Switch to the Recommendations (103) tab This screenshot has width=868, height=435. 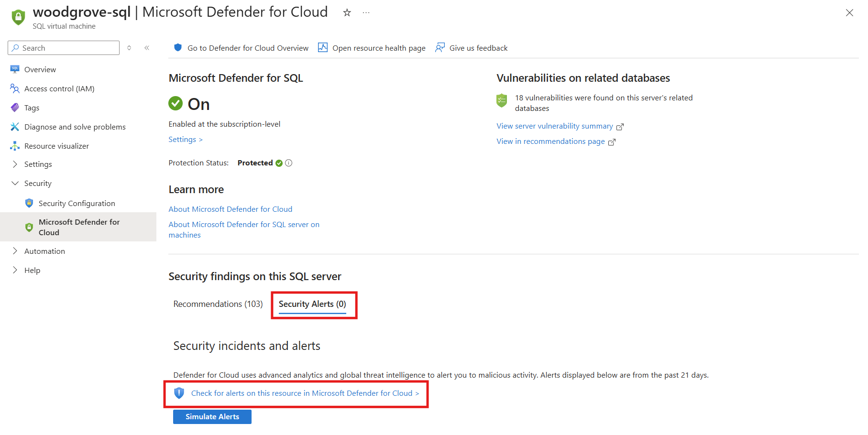(x=218, y=304)
